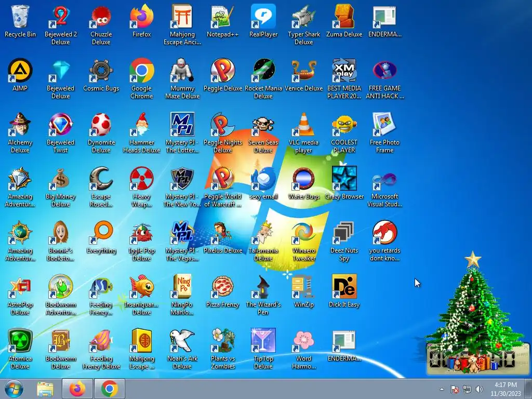
Task: Show hidden tray icons arrow
Action: (442, 389)
